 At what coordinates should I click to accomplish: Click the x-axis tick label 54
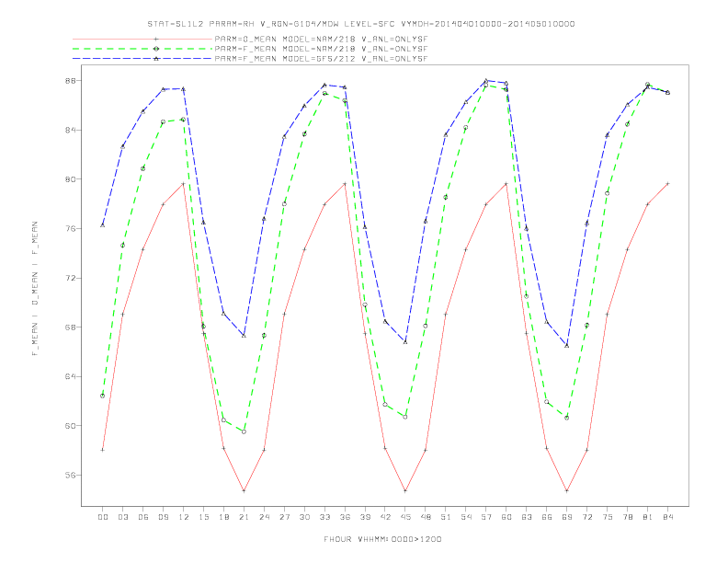click(x=466, y=517)
